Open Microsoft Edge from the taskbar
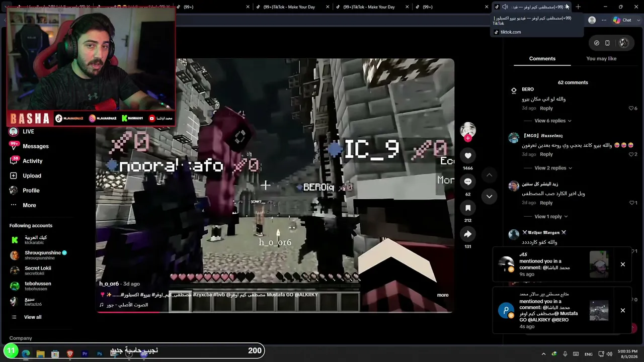This screenshot has height=362, width=644. click(x=26, y=354)
